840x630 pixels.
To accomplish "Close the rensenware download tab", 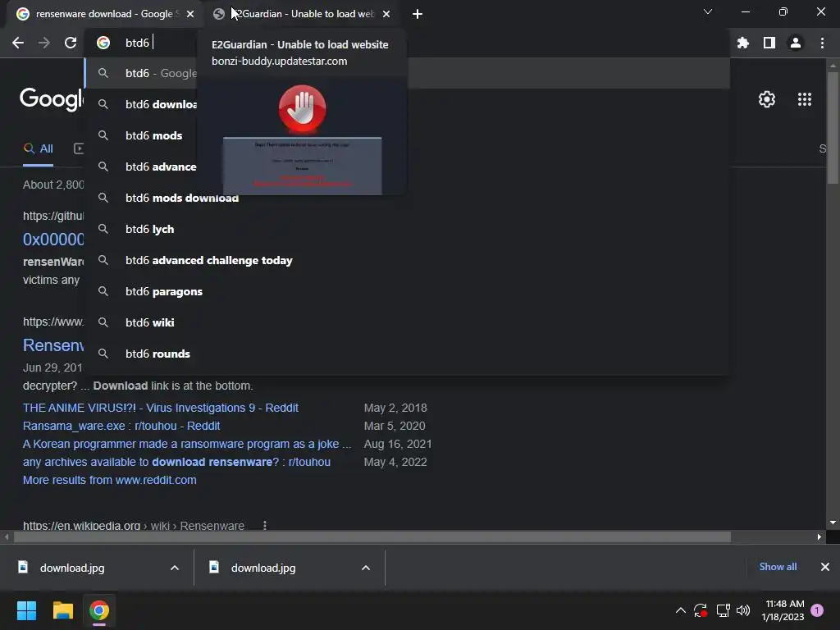I will click(x=190, y=14).
